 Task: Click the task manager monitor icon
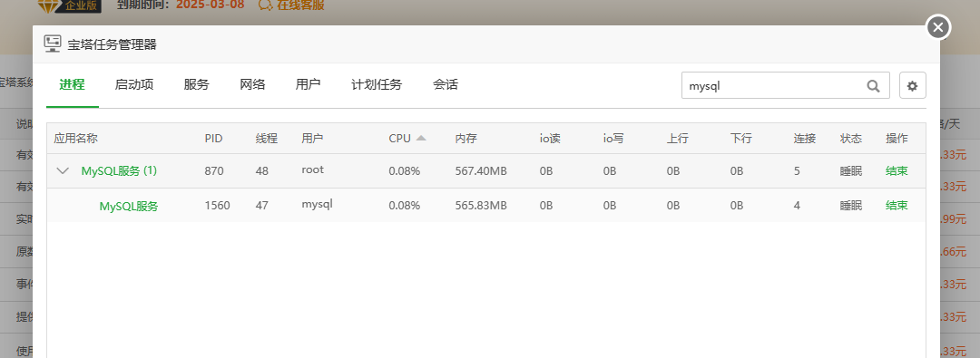[53, 44]
